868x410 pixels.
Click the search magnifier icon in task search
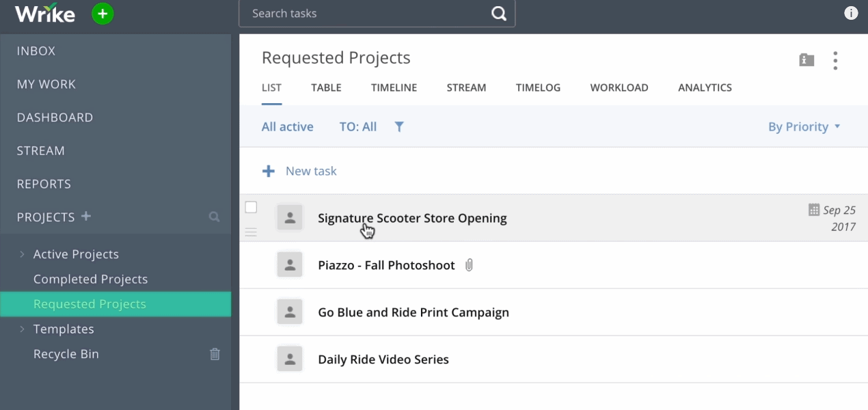coord(499,14)
